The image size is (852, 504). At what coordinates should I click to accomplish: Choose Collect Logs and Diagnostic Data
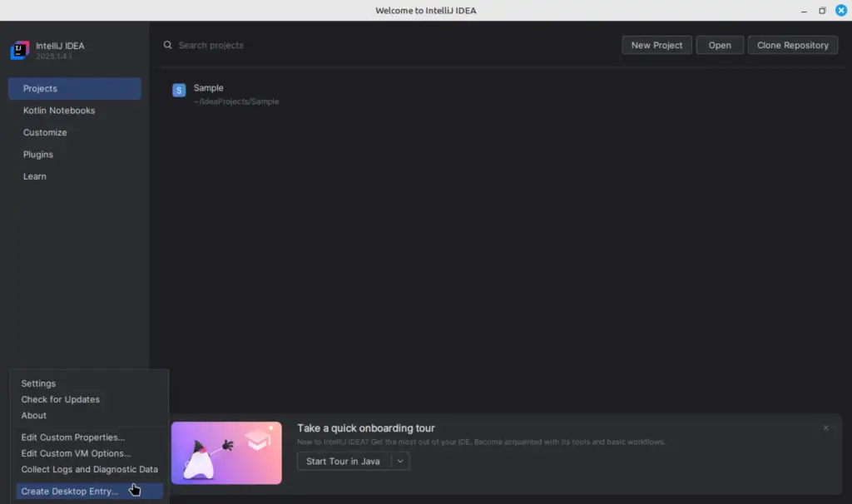[89, 469]
